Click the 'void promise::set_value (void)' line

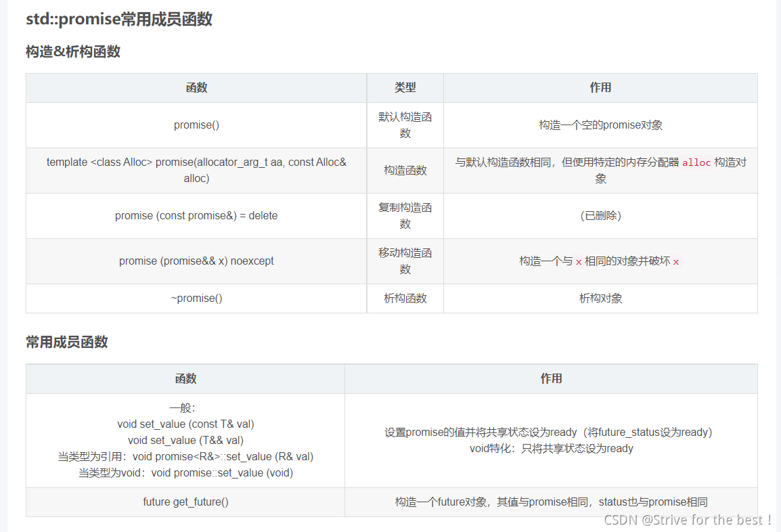(x=222, y=472)
